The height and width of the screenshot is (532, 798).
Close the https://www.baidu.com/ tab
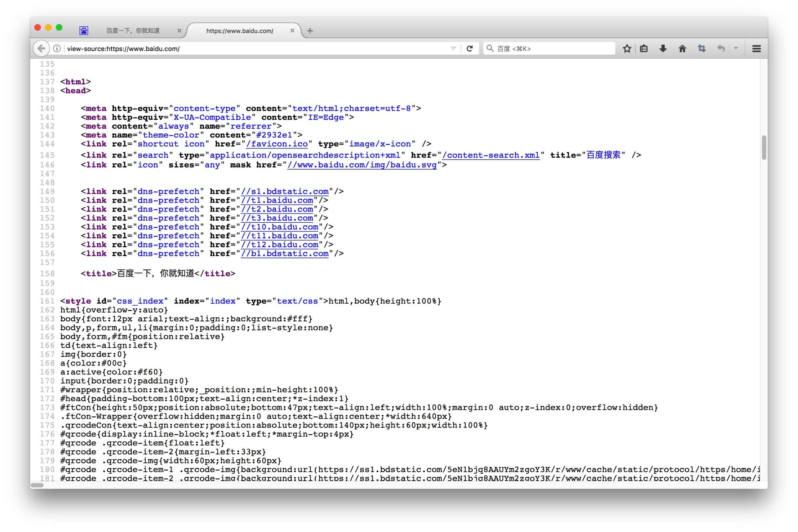coord(292,30)
